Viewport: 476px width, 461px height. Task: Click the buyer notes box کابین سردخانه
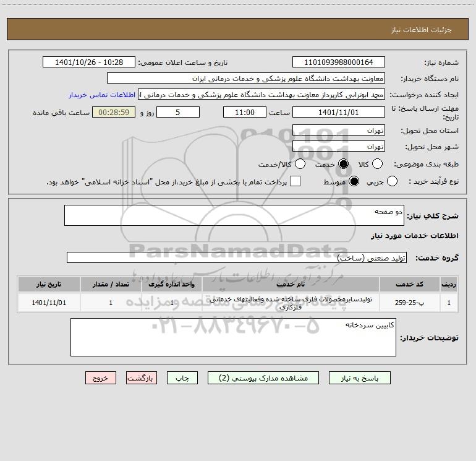[233, 337]
